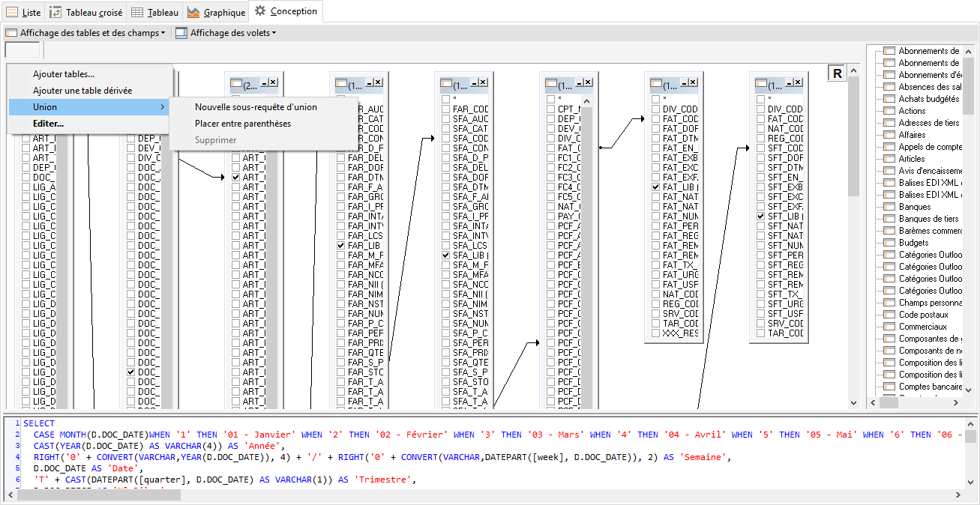Click scroll-down arrow of the design canvas
Screen dimensions: 980x505
(853, 402)
